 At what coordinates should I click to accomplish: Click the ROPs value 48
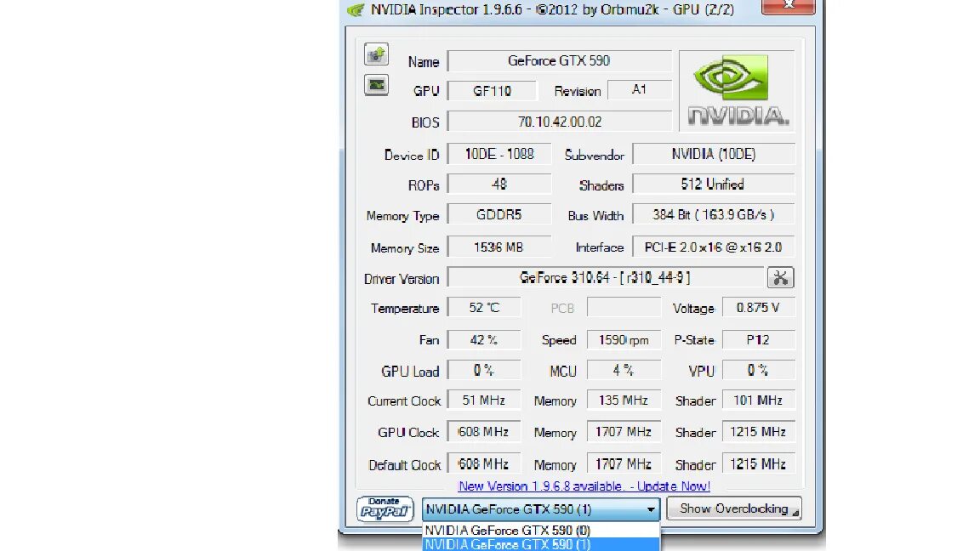[499, 185]
